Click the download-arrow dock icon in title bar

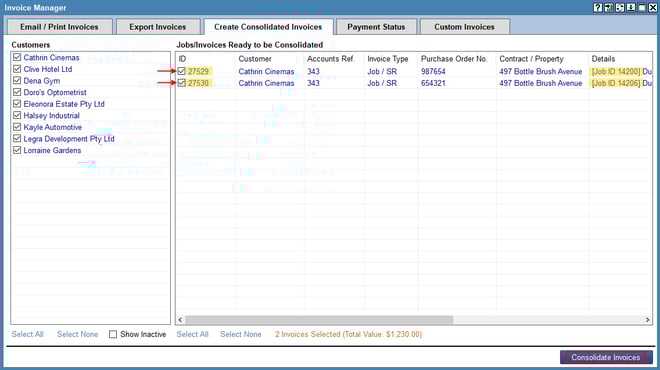click(631, 8)
